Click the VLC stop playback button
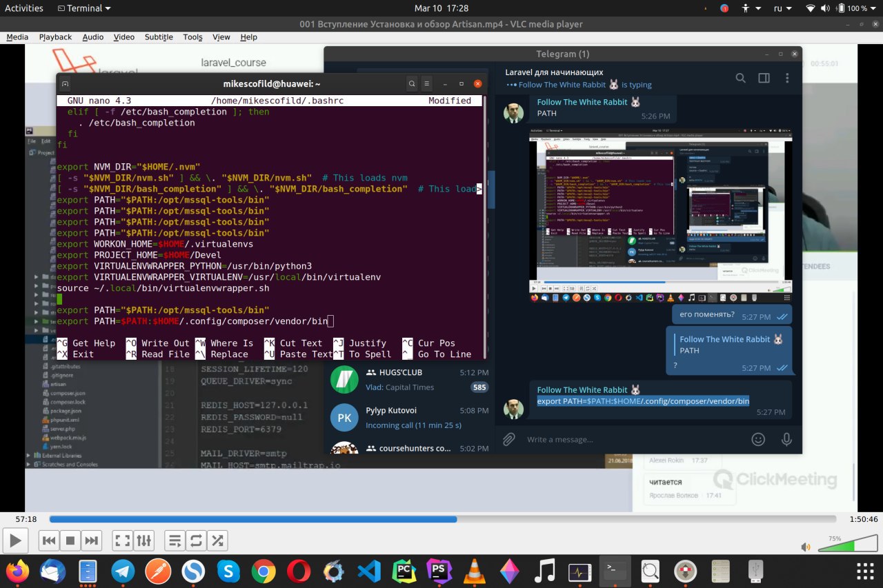 tap(70, 540)
